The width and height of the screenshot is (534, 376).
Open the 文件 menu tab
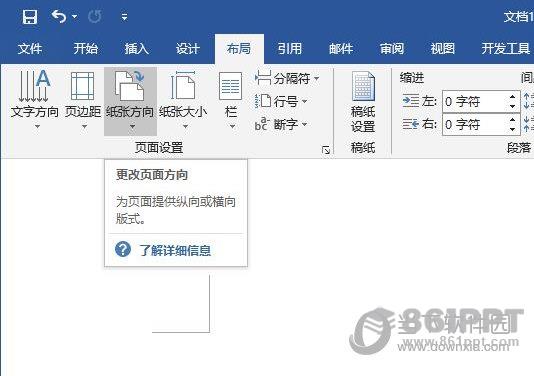click(x=30, y=49)
